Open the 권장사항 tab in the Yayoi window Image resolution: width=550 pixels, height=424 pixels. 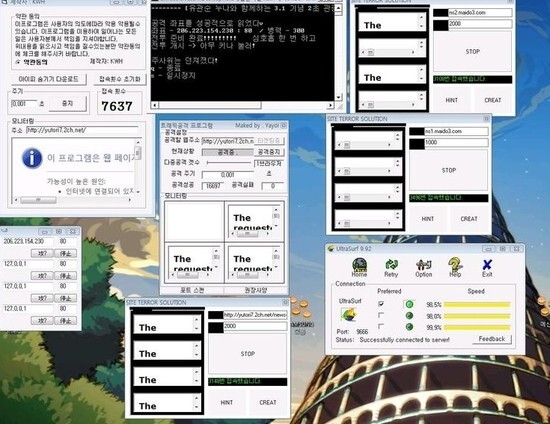[x=255, y=290]
